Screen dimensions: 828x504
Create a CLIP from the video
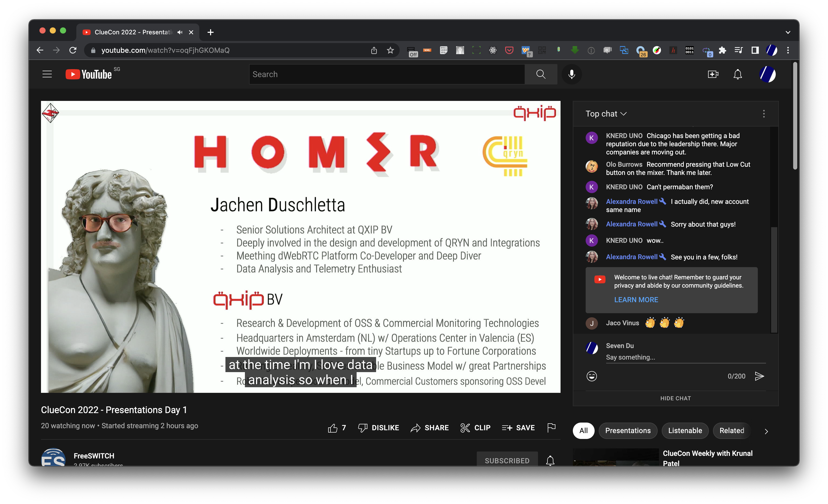click(475, 428)
